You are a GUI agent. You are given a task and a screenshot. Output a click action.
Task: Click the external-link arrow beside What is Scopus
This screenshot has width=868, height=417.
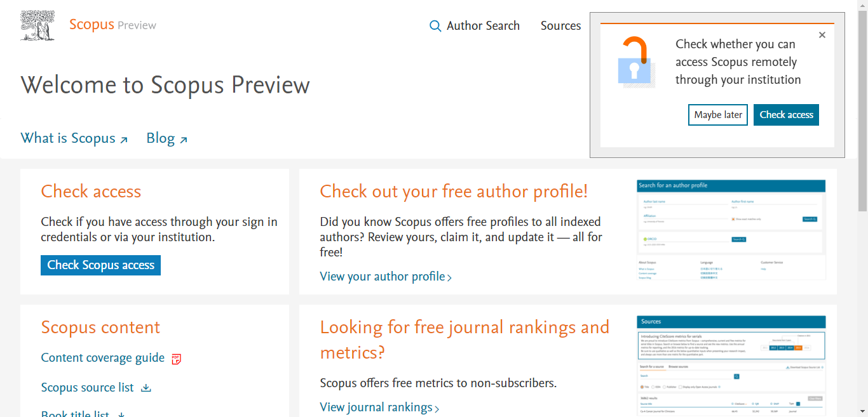125,140
